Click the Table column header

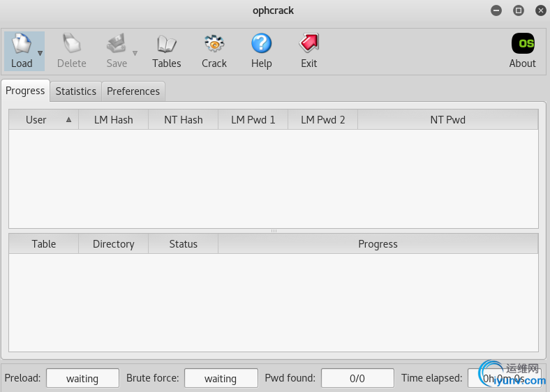43,243
